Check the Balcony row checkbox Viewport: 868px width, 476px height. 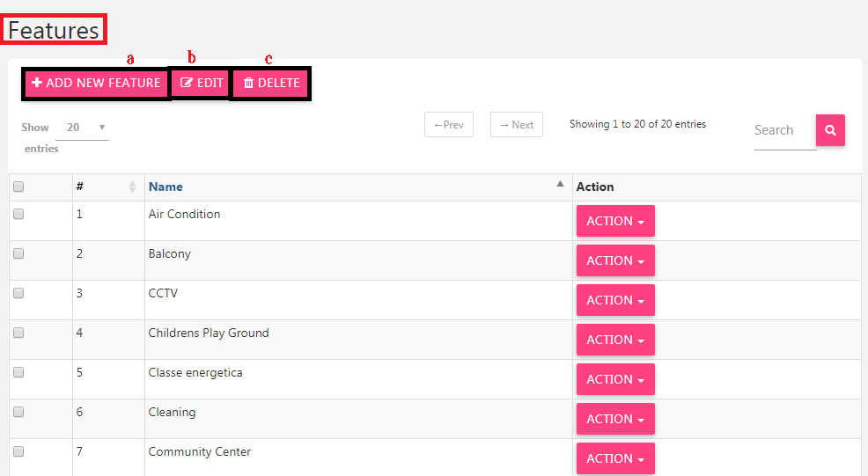coord(18,253)
